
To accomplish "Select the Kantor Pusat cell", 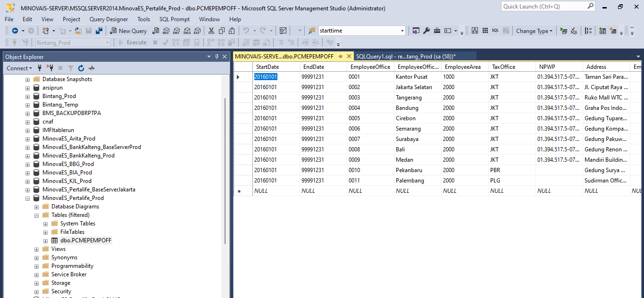I will coord(418,77).
